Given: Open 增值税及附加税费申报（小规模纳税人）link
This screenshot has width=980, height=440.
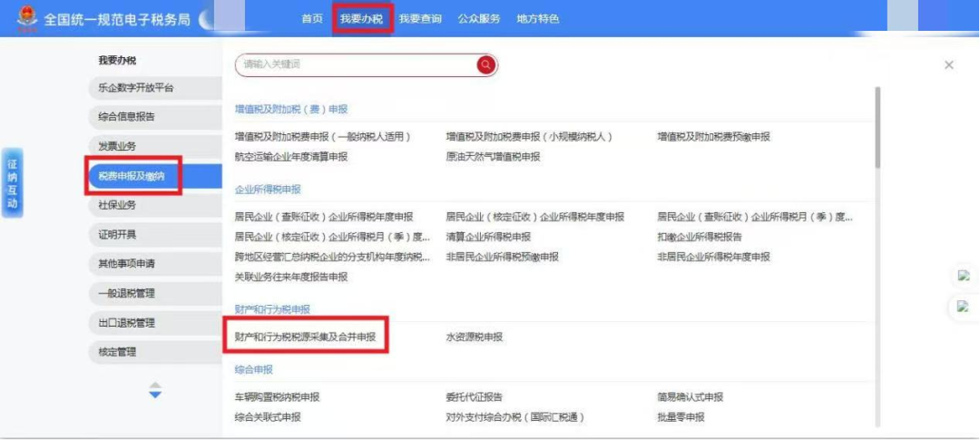Looking at the screenshot, I should tap(529, 137).
